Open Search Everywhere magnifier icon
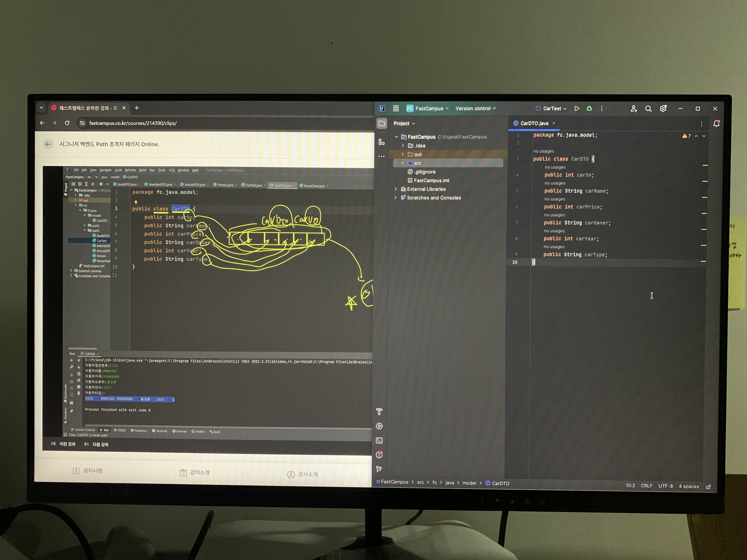 [x=648, y=109]
